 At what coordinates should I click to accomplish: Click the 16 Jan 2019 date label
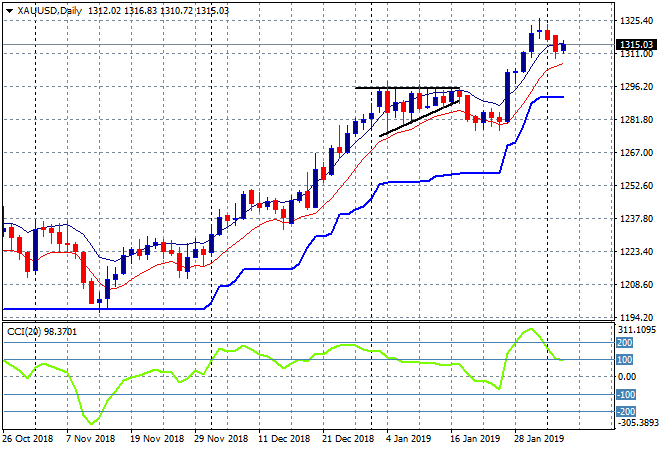(475, 439)
